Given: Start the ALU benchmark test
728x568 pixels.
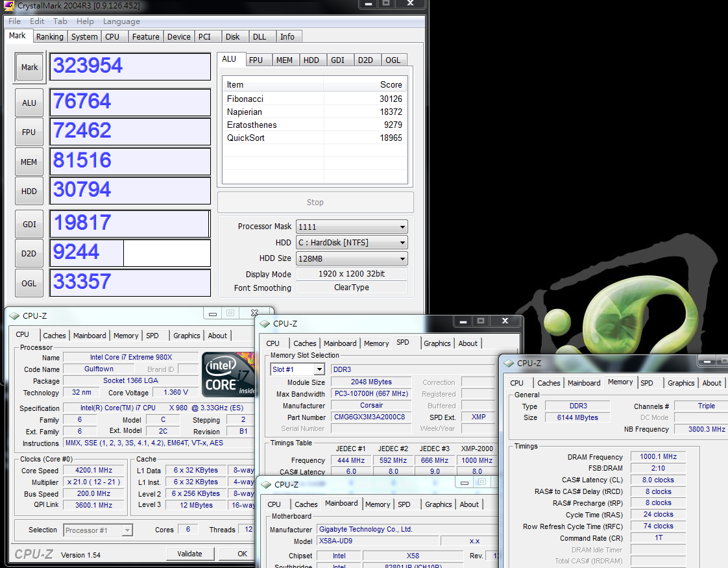Looking at the screenshot, I should (29, 103).
